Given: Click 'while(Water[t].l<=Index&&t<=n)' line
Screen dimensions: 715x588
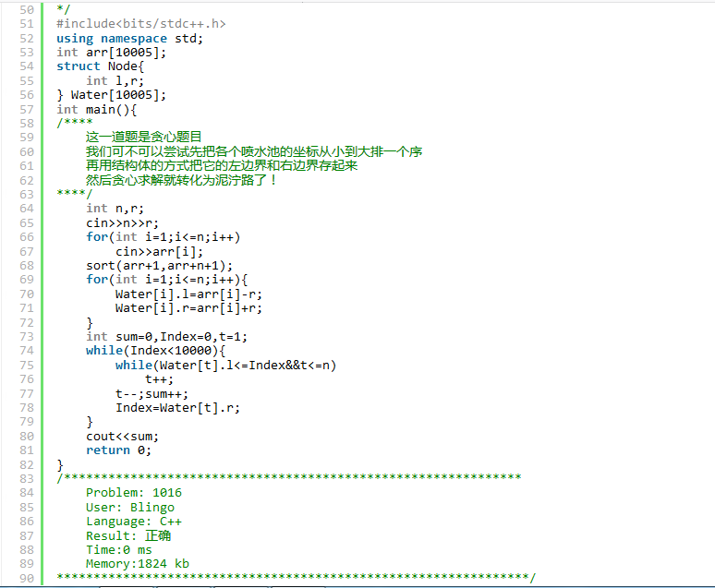Looking at the screenshot, I should 225,366.
